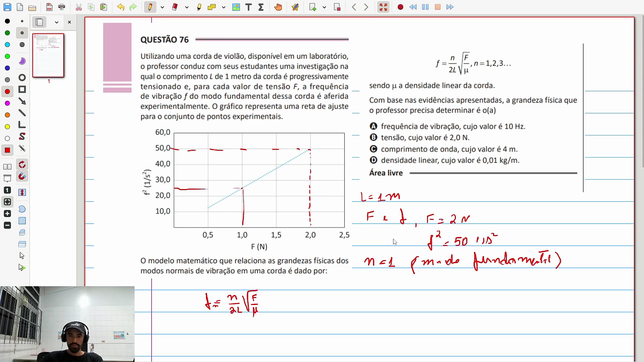The height and width of the screenshot is (362, 644).
Task: Start audio recording red button
Action: pos(400,7)
